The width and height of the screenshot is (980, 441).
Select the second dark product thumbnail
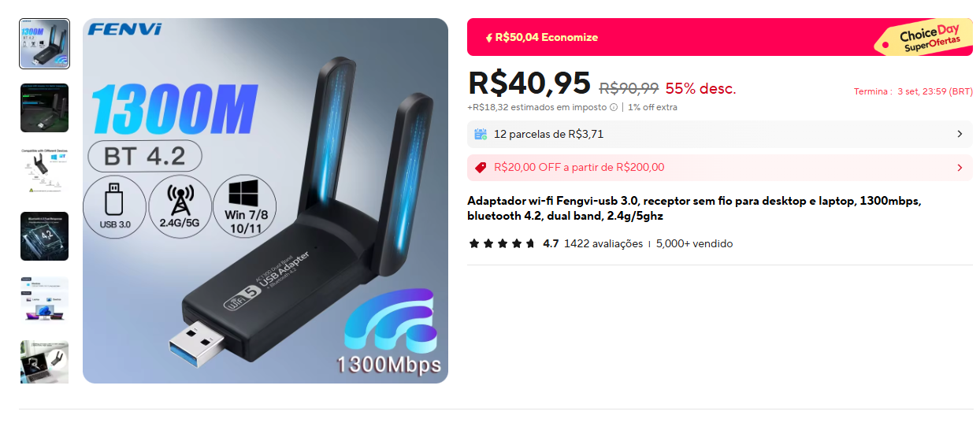[44, 108]
